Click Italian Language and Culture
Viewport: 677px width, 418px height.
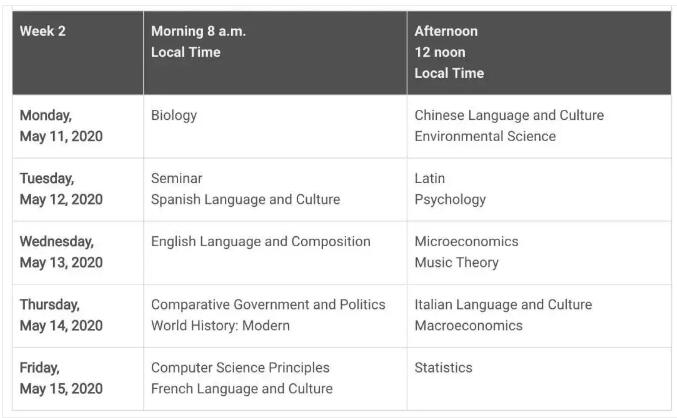click(503, 304)
